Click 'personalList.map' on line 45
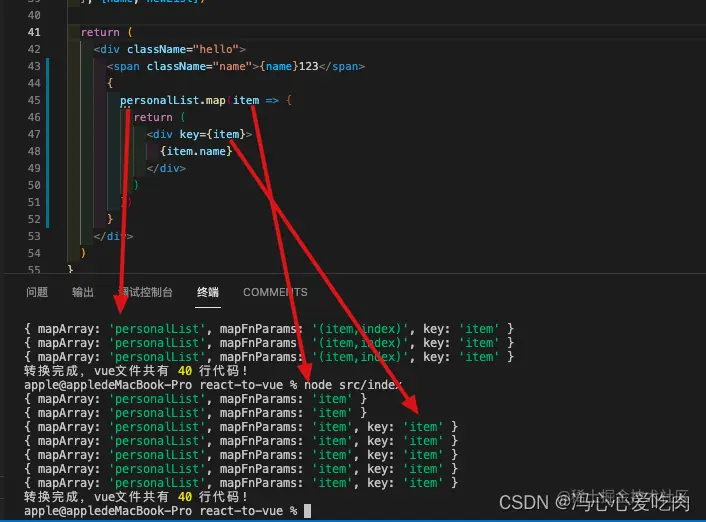 172,100
